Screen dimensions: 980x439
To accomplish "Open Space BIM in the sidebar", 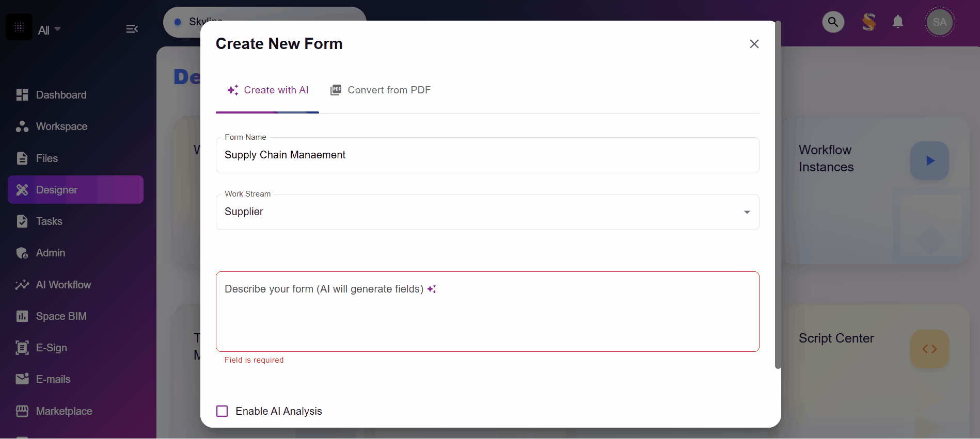I will (x=75, y=316).
